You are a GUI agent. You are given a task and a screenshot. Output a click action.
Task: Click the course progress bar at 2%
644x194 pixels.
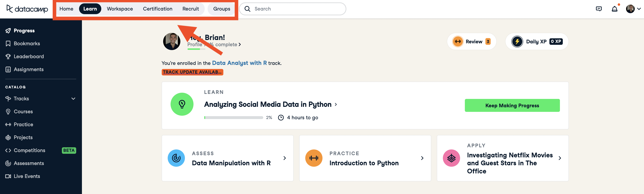[233, 118]
